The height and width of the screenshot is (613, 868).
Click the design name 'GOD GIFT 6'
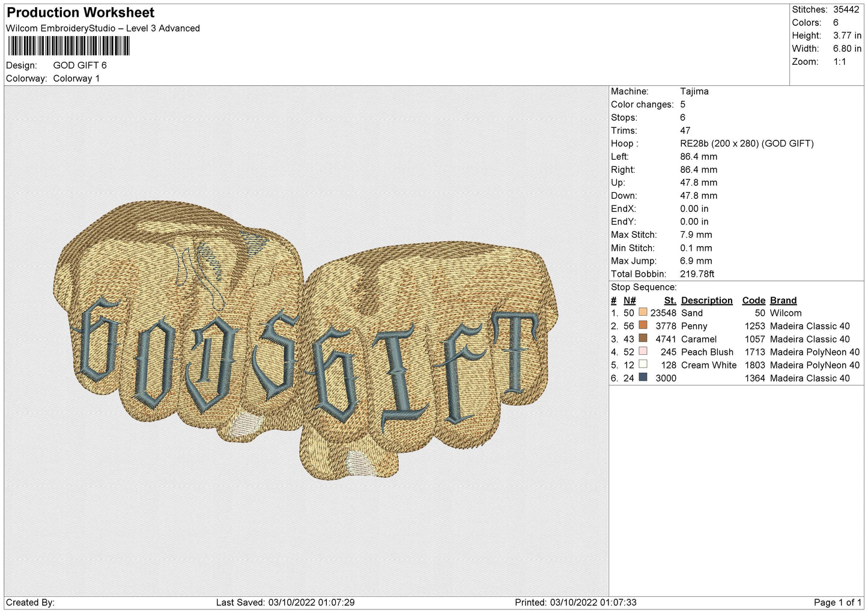coord(80,65)
